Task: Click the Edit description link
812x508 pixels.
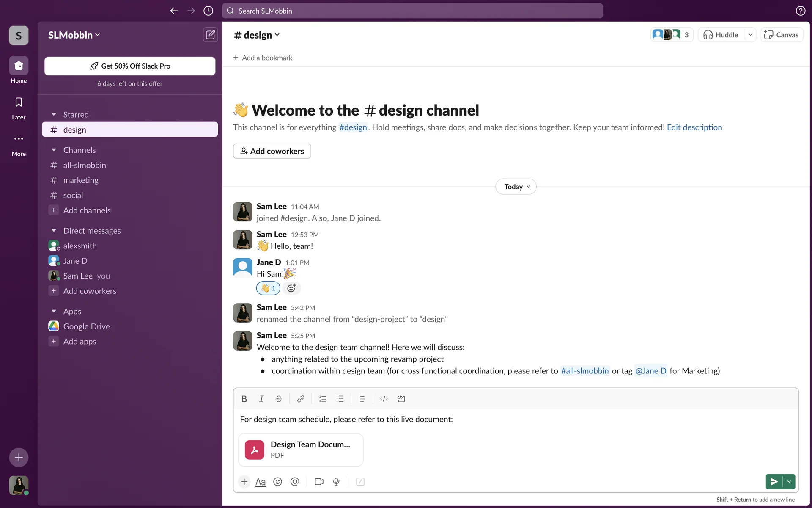Action: (x=694, y=127)
